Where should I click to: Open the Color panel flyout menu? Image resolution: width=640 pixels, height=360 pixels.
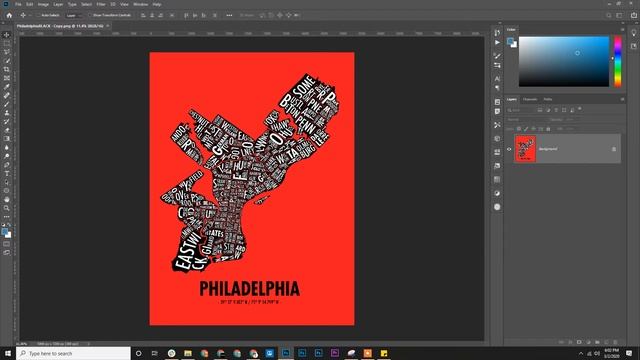[x=622, y=29]
